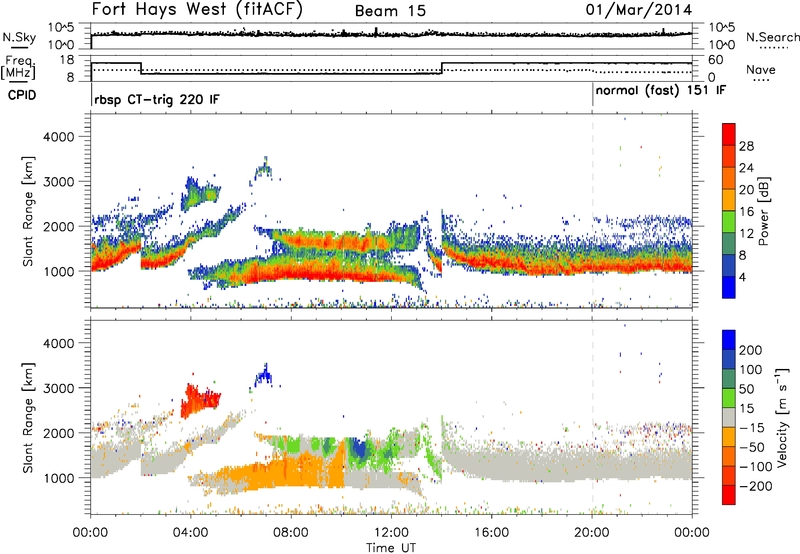Click the '-200' Velocity colorbar tick label
Screen dimensions: 800x554
pyautogui.click(x=756, y=486)
